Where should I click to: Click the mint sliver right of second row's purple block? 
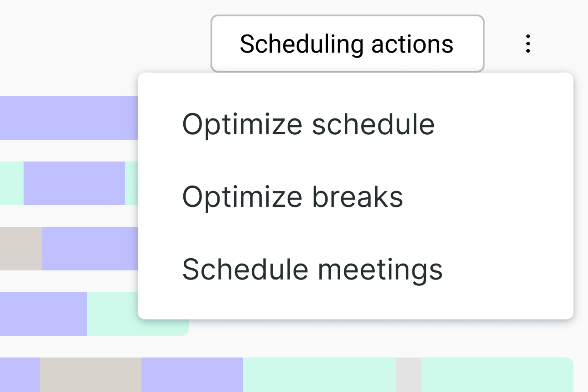coord(131,183)
